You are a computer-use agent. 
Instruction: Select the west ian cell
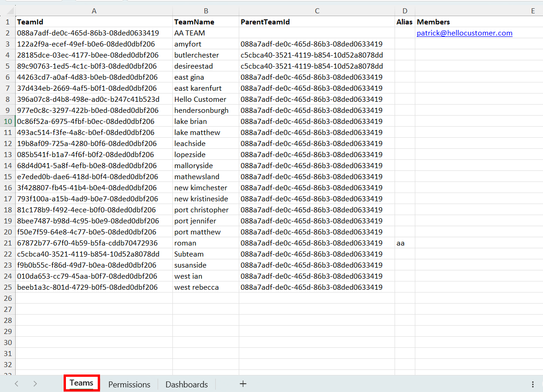[206, 276]
